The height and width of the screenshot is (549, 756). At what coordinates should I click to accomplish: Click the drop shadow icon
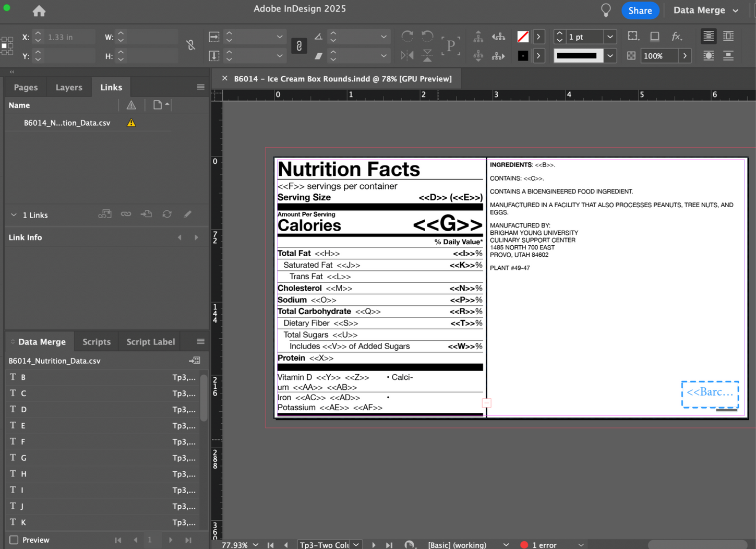655,37
